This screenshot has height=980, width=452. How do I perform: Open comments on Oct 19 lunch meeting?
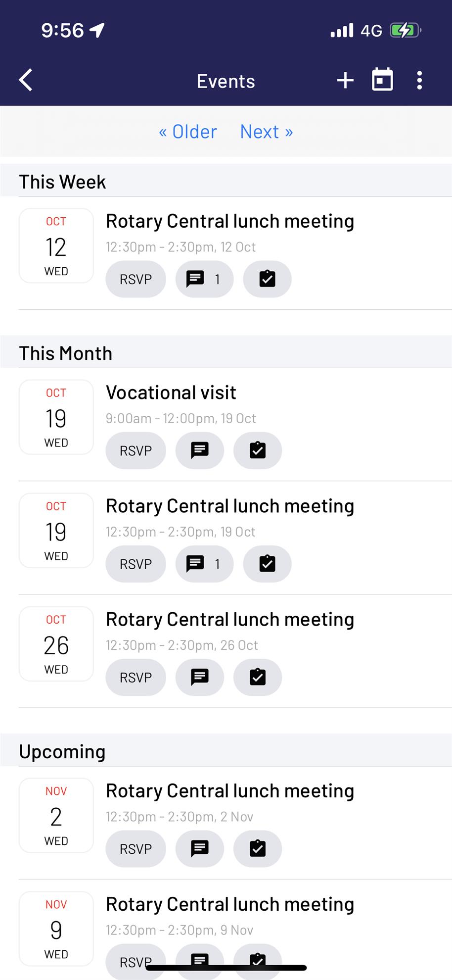204,564
